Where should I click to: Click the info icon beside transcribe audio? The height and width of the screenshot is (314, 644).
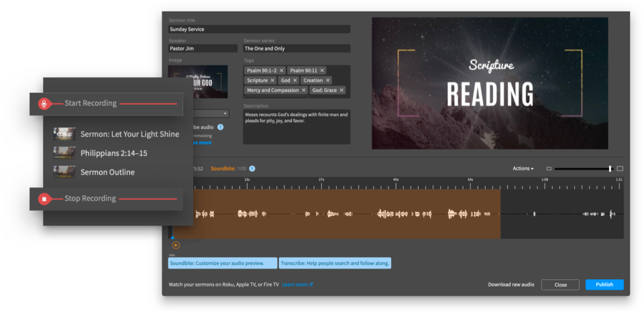point(221,127)
